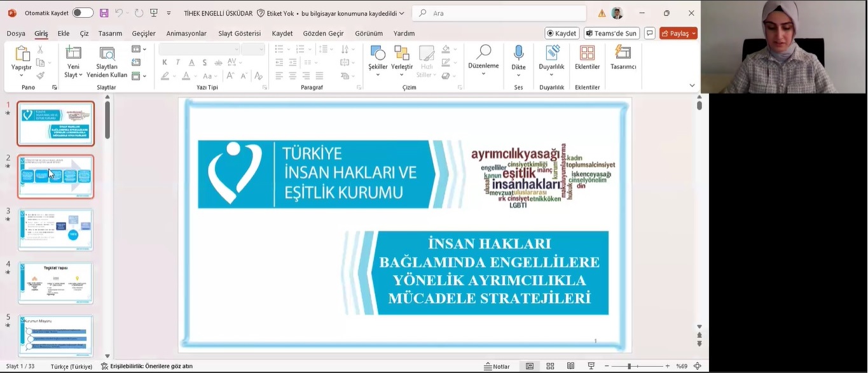Open the Paylaş dropdown arrow

click(694, 33)
